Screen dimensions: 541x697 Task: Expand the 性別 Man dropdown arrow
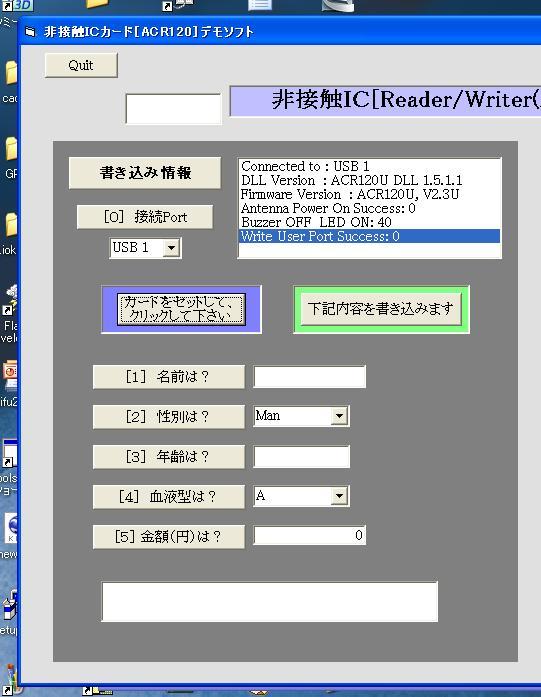click(x=339, y=416)
